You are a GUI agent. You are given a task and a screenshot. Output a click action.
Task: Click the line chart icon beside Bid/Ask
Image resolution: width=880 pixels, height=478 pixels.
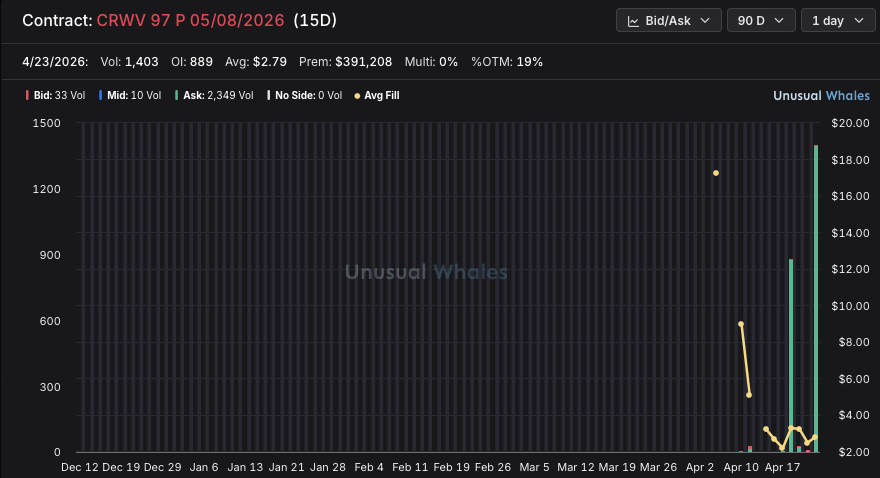(633, 21)
